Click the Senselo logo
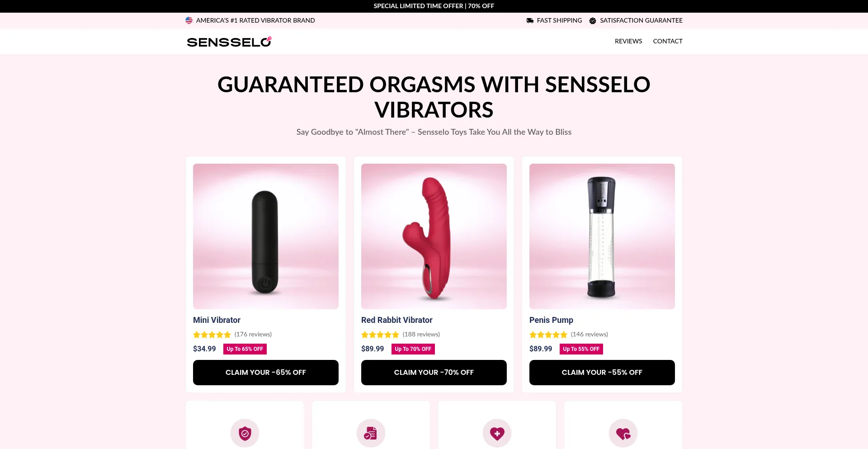Viewport: 868px width, 449px height. 229,42
